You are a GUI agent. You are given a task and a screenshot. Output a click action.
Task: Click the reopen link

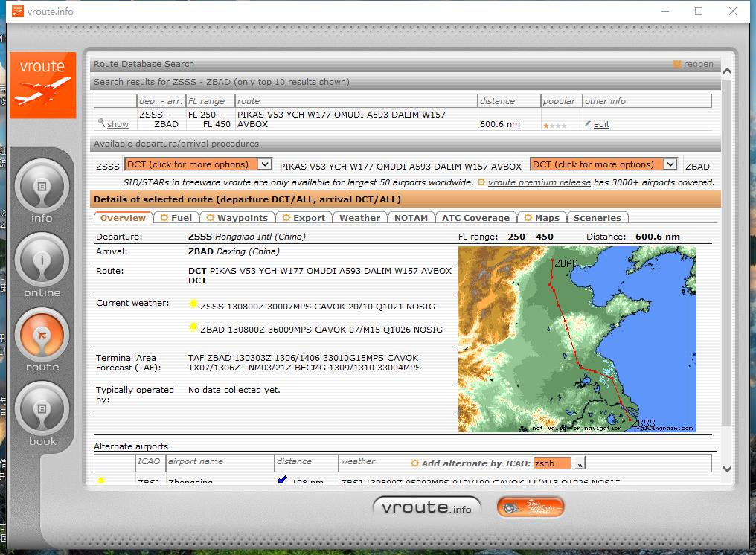(698, 64)
